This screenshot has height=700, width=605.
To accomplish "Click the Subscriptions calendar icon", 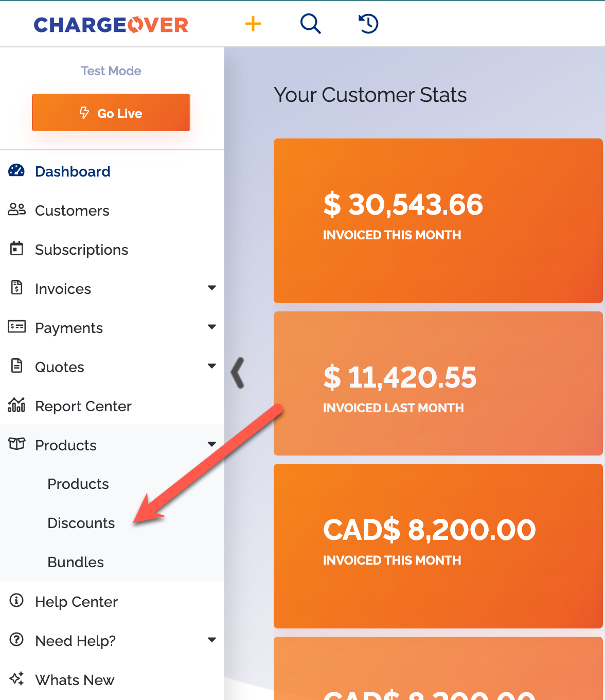I will point(16,248).
